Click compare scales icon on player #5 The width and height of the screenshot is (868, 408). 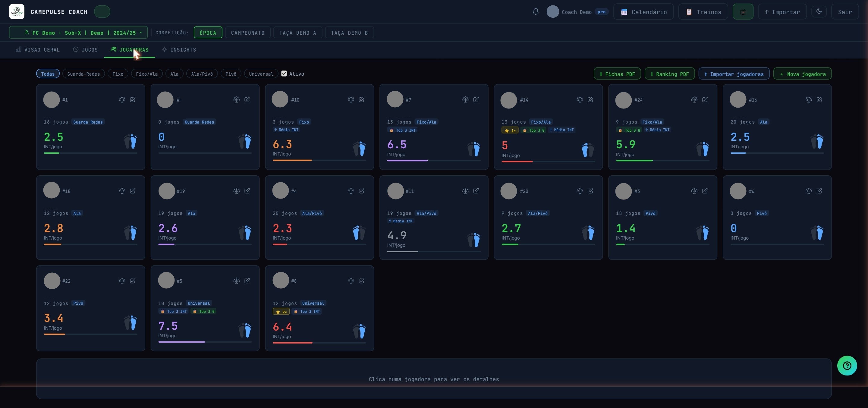coord(237,281)
